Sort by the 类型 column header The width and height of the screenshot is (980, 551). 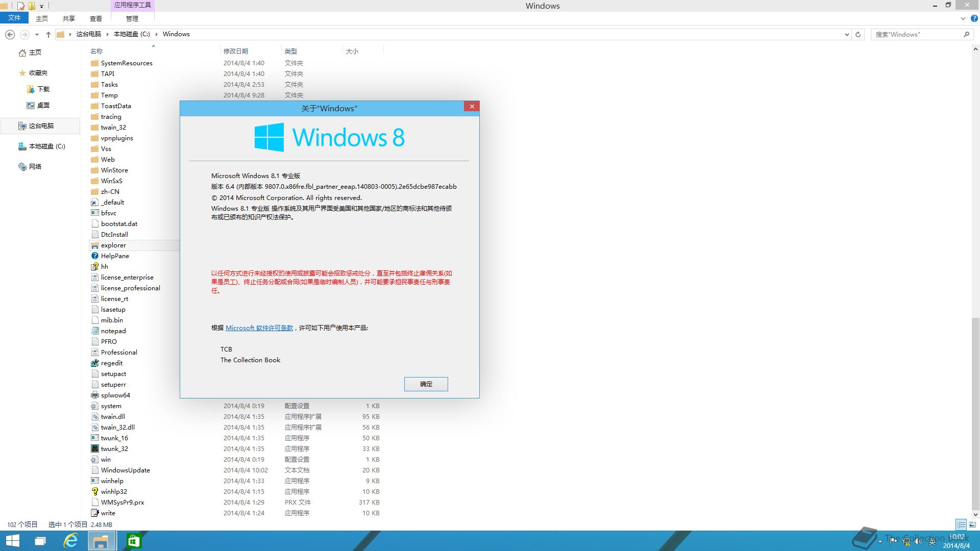point(291,52)
